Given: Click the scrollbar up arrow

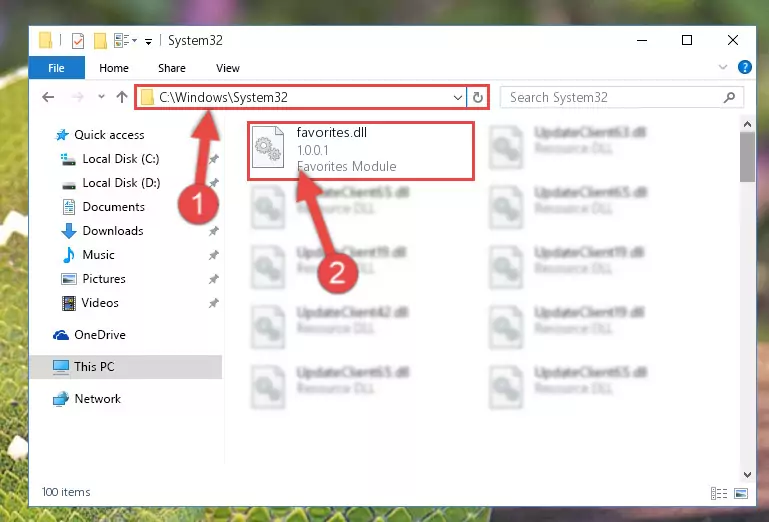Looking at the screenshot, I should pyautogui.click(x=747, y=125).
